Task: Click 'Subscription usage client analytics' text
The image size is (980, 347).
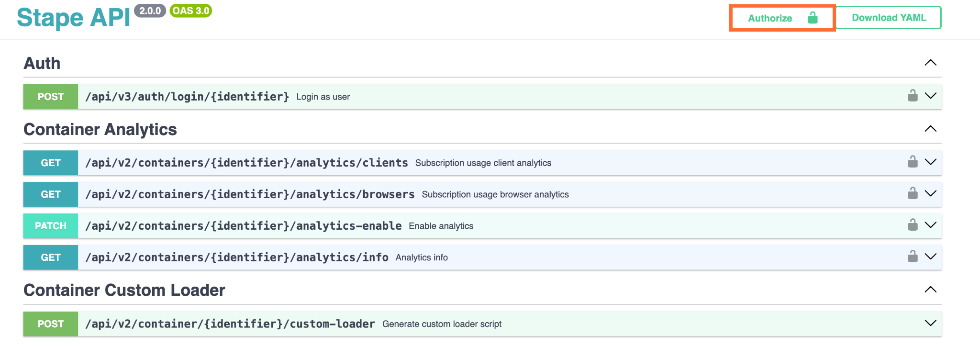Action: click(483, 163)
